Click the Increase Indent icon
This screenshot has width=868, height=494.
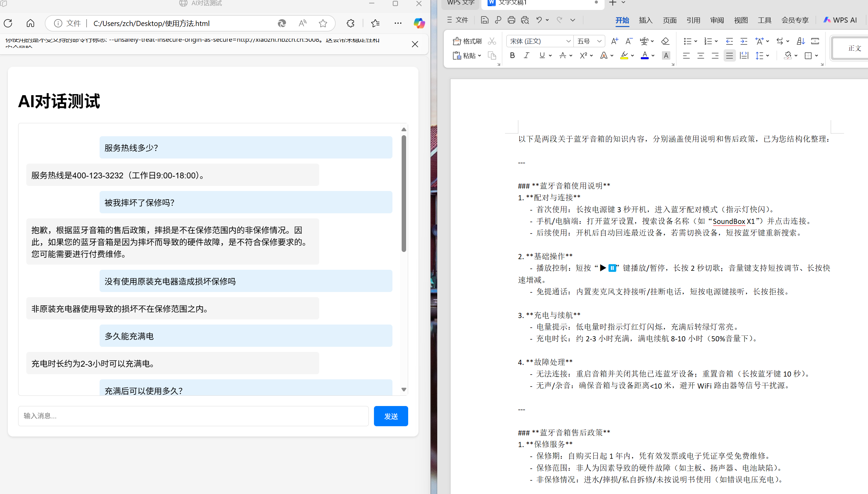coord(744,41)
